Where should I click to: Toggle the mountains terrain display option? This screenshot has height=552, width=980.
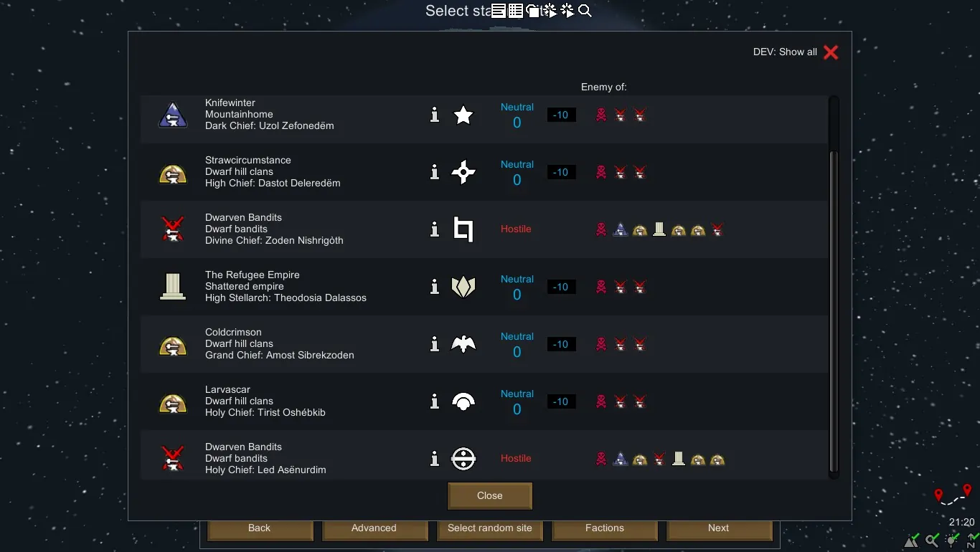coord(912,540)
